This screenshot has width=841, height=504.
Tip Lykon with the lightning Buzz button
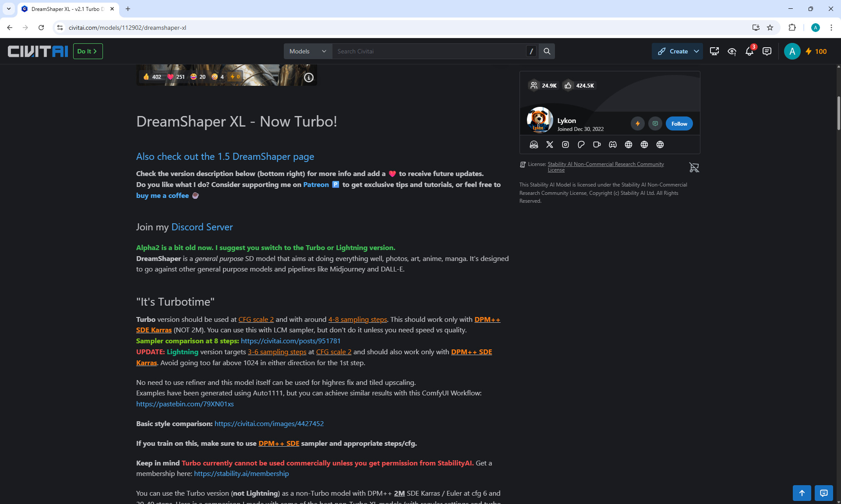[638, 124]
